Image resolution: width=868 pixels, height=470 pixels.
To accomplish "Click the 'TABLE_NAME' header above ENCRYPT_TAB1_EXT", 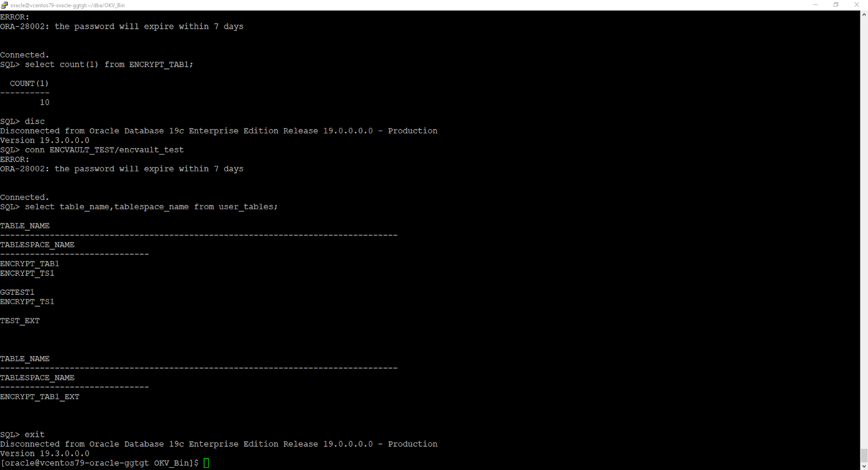I will tap(25, 359).
